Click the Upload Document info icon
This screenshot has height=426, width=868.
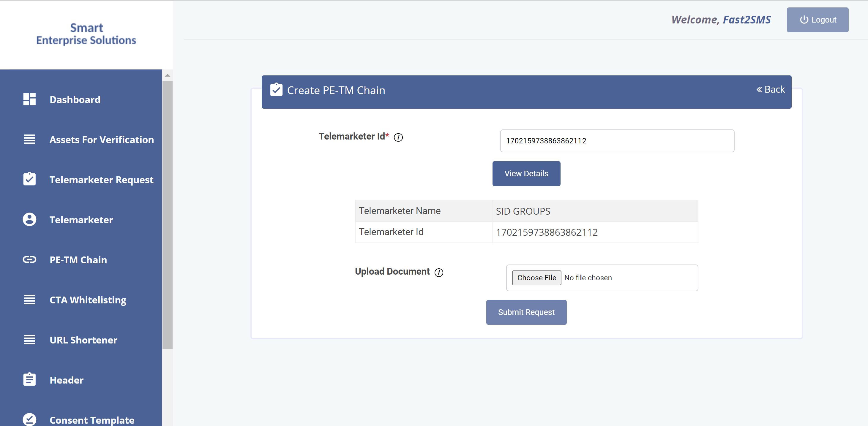[x=439, y=273]
